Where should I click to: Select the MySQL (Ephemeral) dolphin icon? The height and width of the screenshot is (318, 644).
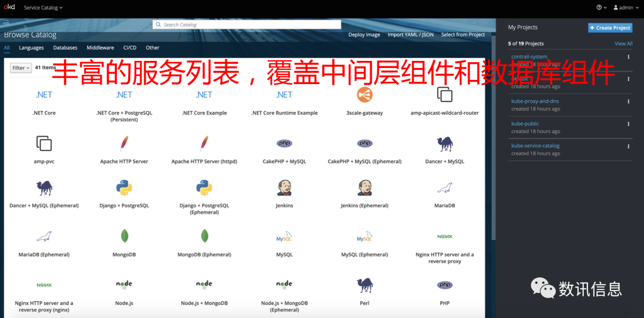pos(365,237)
